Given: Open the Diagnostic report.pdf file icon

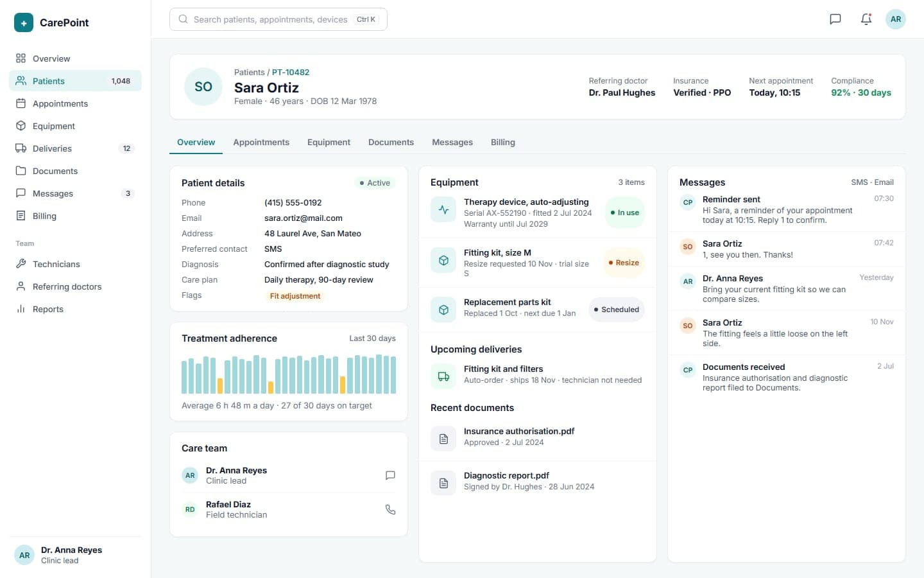Looking at the screenshot, I should tap(443, 483).
